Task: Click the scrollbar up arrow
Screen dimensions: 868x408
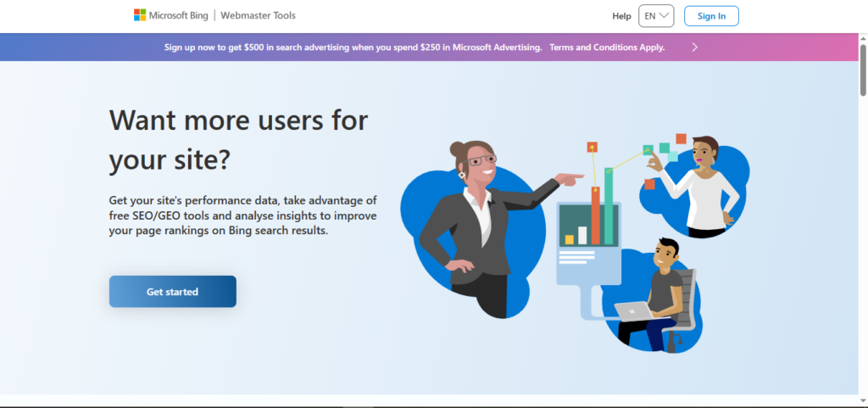Action: pos(863,37)
